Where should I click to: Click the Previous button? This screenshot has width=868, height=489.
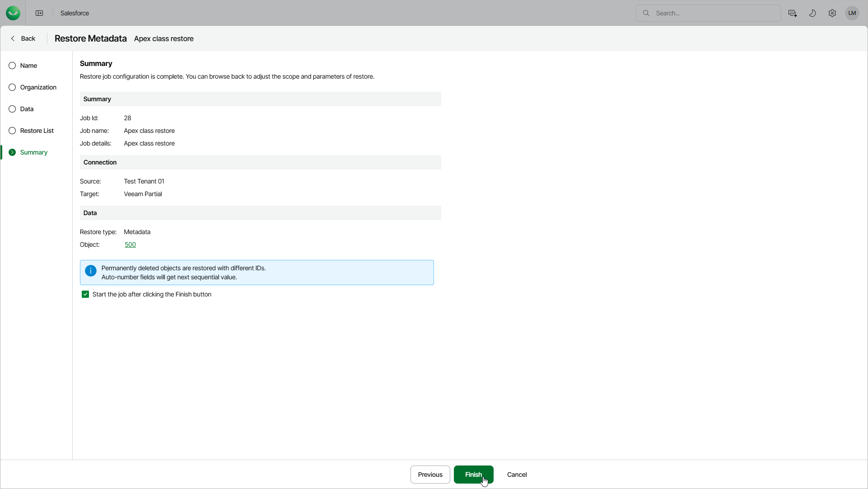click(430, 475)
